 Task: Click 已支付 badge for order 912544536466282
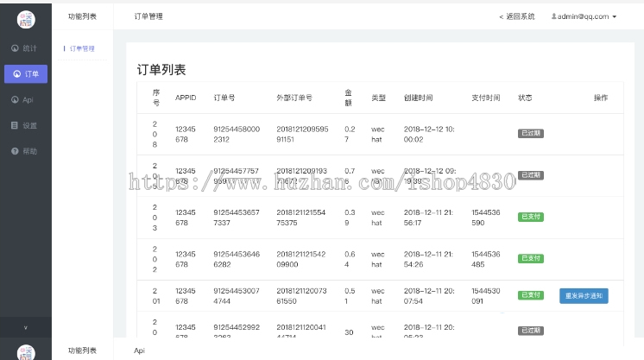[x=531, y=258]
